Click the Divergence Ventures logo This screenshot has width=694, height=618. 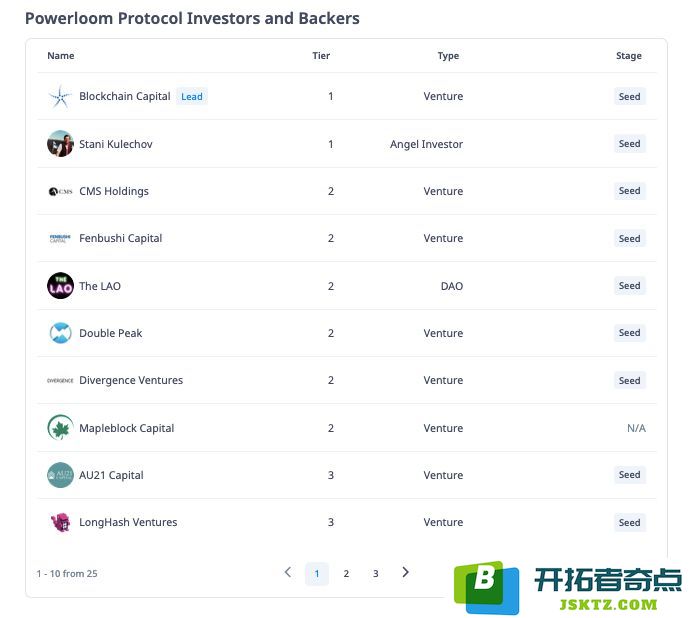click(60, 381)
